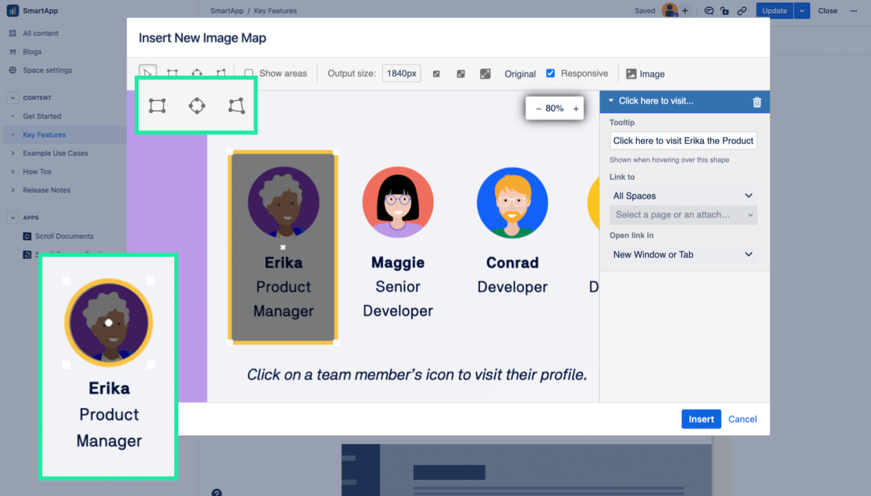Select the pointer arrow tool
The height and width of the screenshot is (496, 871).
[148, 73]
